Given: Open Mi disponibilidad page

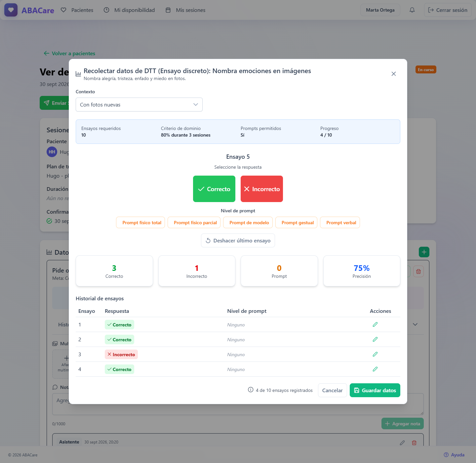Looking at the screenshot, I should click(x=129, y=10).
